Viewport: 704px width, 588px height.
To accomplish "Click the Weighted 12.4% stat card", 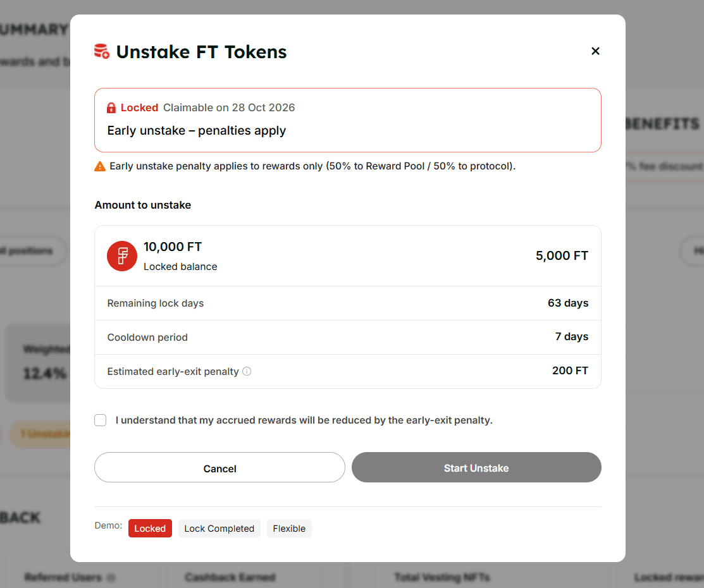I will [x=38, y=362].
